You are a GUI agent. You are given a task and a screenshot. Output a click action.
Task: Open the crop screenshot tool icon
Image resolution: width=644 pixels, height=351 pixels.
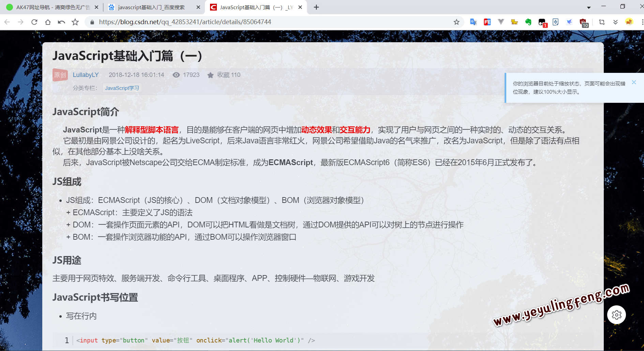coord(602,22)
